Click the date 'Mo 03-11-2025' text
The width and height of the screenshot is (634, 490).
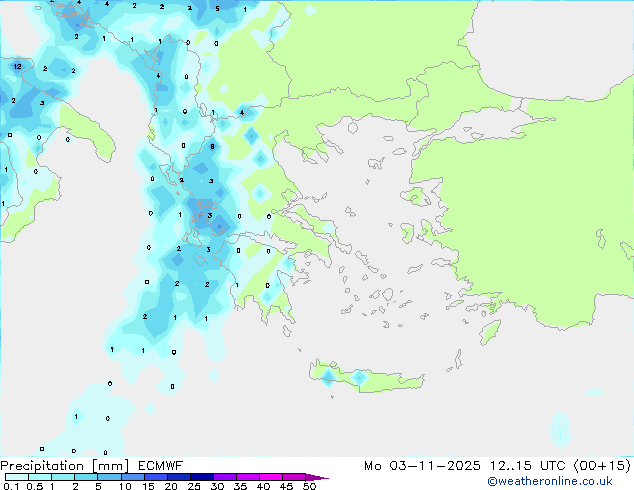[423, 466]
